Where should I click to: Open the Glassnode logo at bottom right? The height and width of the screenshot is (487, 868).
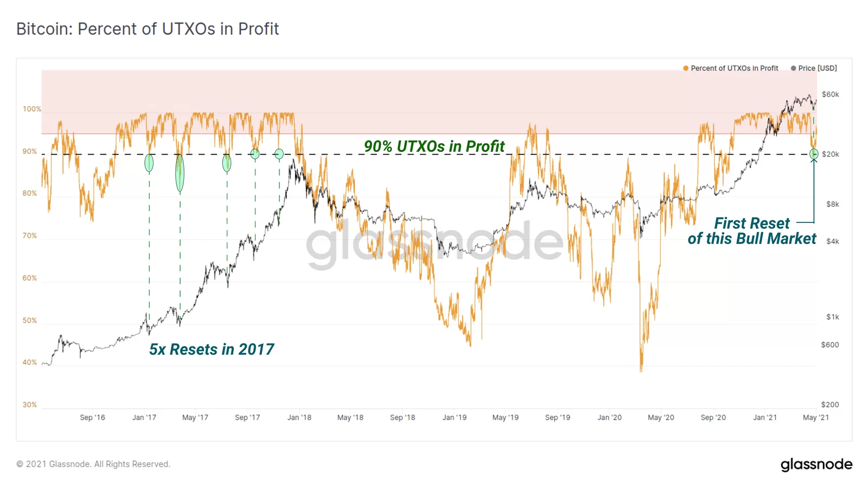(816, 465)
